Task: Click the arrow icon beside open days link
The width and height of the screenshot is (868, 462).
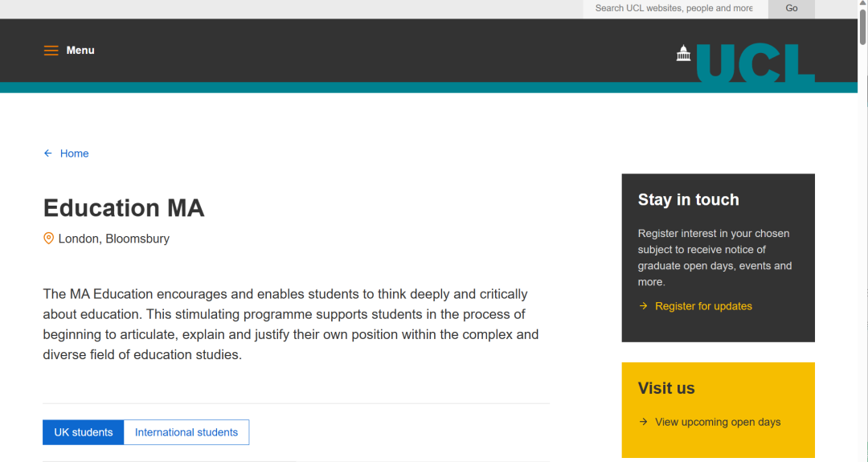Action: point(643,422)
